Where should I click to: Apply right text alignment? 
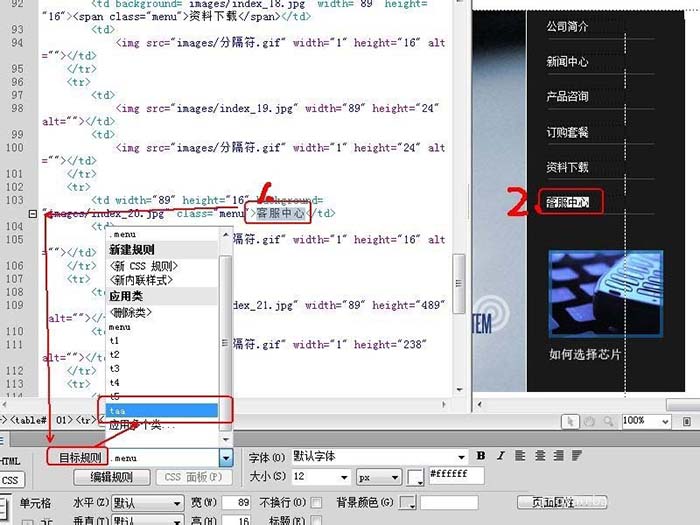558,456
